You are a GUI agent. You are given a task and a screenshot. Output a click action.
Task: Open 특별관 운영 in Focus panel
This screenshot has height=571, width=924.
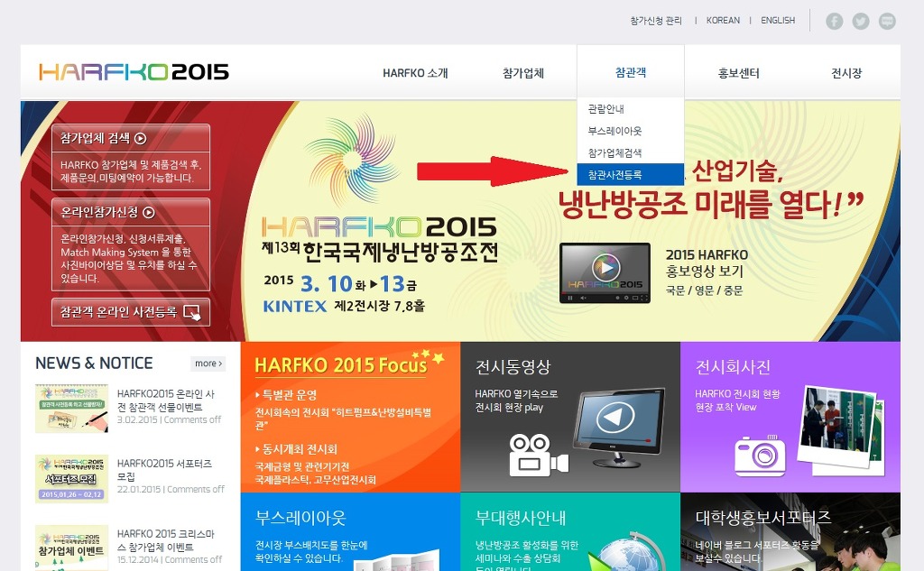[x=289, y=395]
